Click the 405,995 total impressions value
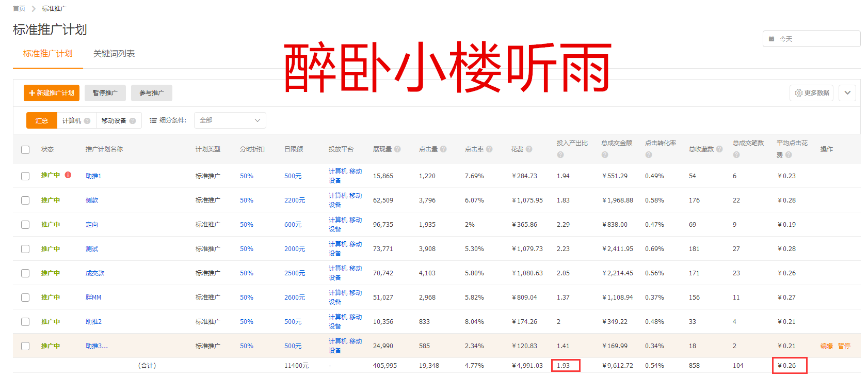Screen dimensions: 868x374 click(385, 366)
